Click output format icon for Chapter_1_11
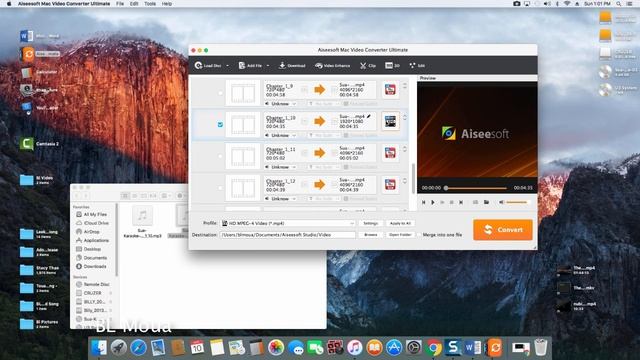Screen dimensions: 640x360 pyautogui.click(x=390, y=153)
